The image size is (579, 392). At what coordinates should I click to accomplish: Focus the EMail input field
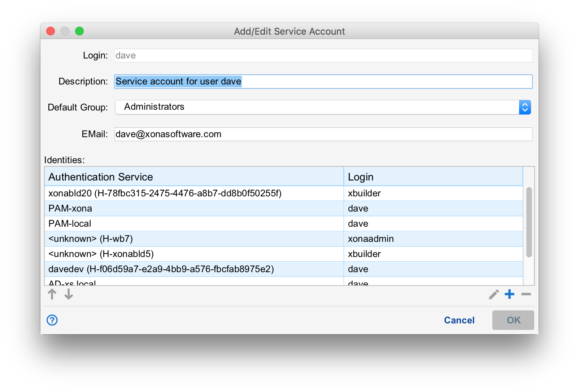[323, 134]
